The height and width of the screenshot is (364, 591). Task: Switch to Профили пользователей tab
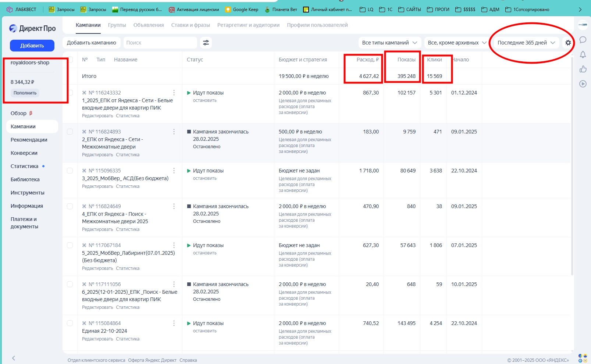click(x=317, y=25)
